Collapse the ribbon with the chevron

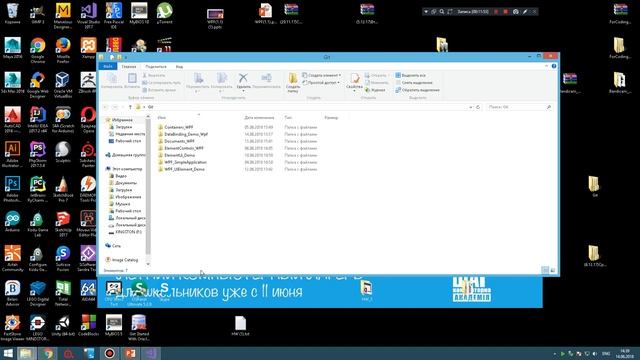tap(547, 66)
